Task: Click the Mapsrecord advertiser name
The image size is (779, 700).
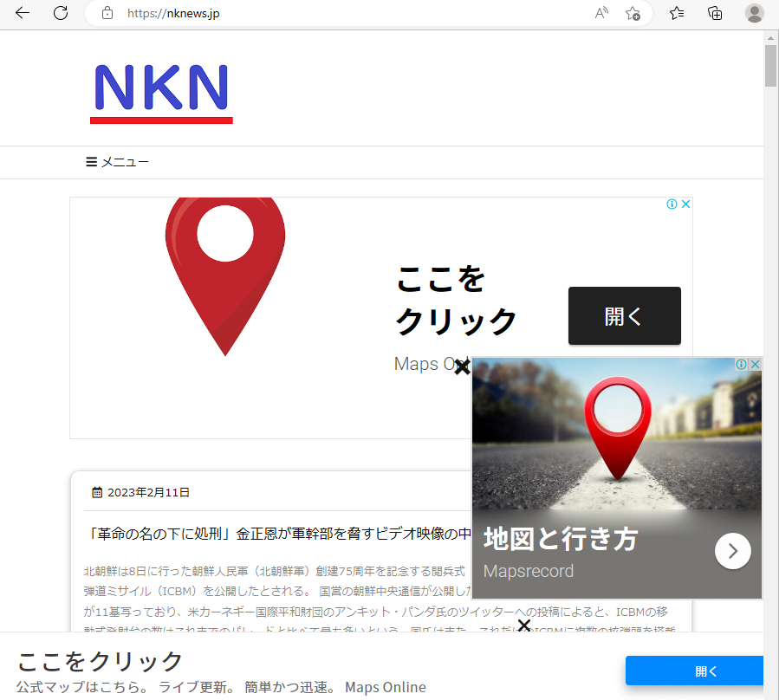Action: coord(528,571)
